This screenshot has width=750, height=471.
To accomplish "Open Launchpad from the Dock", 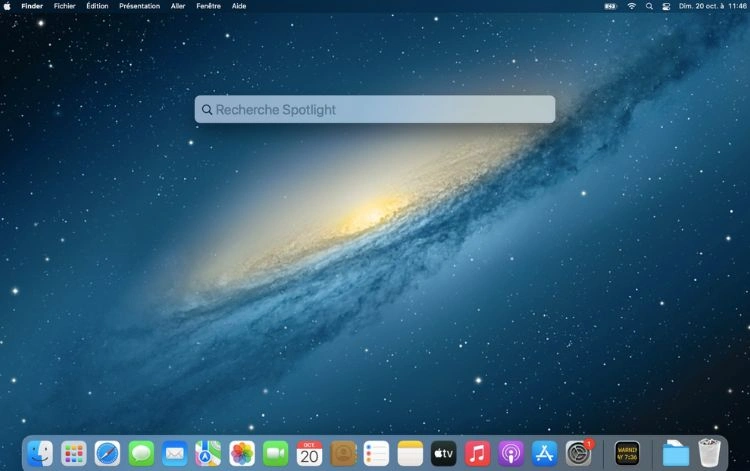I will tap(74, 453).
